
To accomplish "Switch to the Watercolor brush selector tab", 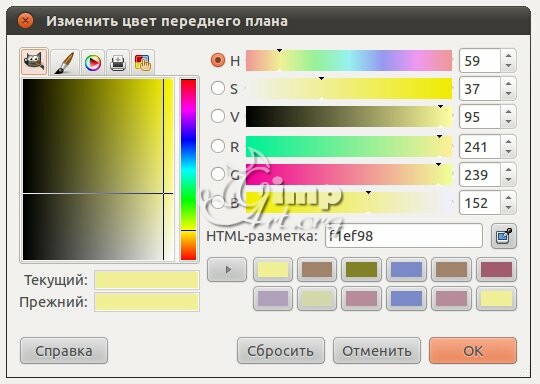I will coord(65,62).
